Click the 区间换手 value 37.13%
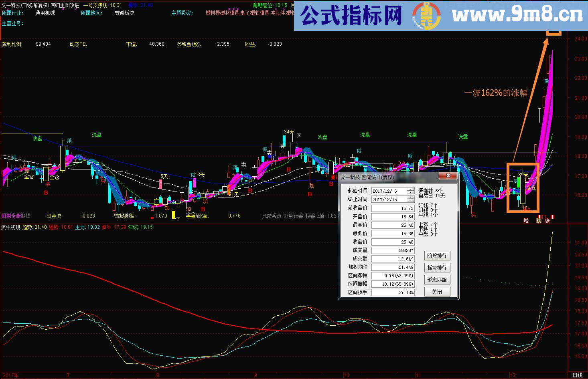 pyautogui.click(x=393, y=292)
